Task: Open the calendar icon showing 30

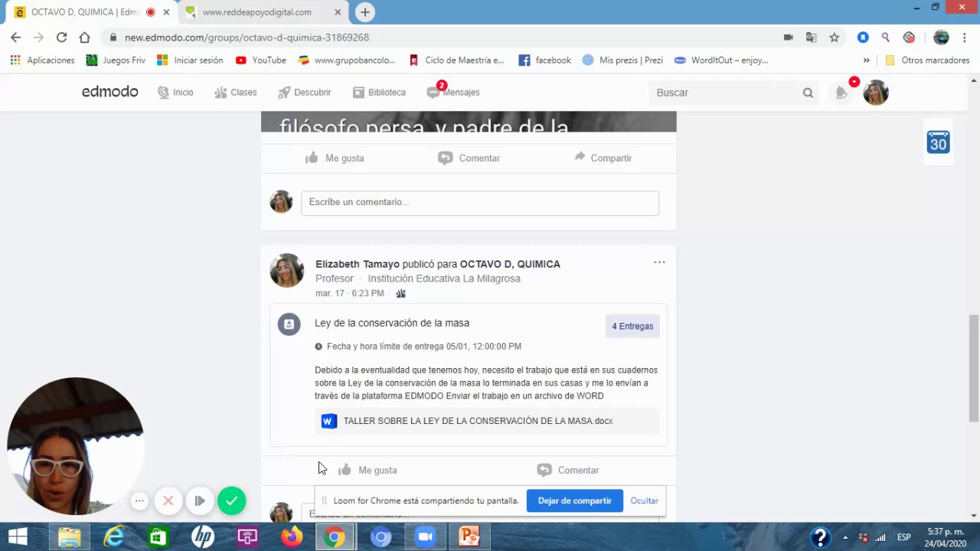Action: click(938, 142)
